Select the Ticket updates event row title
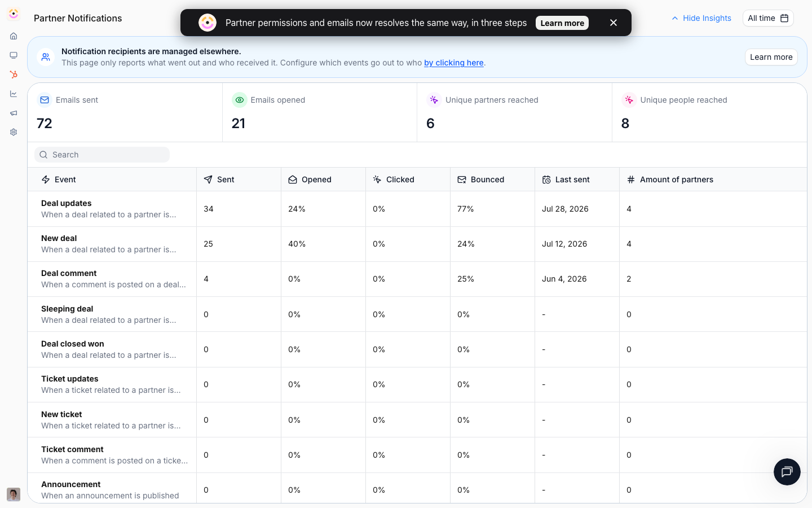812x508 pixels. (70, 379)
